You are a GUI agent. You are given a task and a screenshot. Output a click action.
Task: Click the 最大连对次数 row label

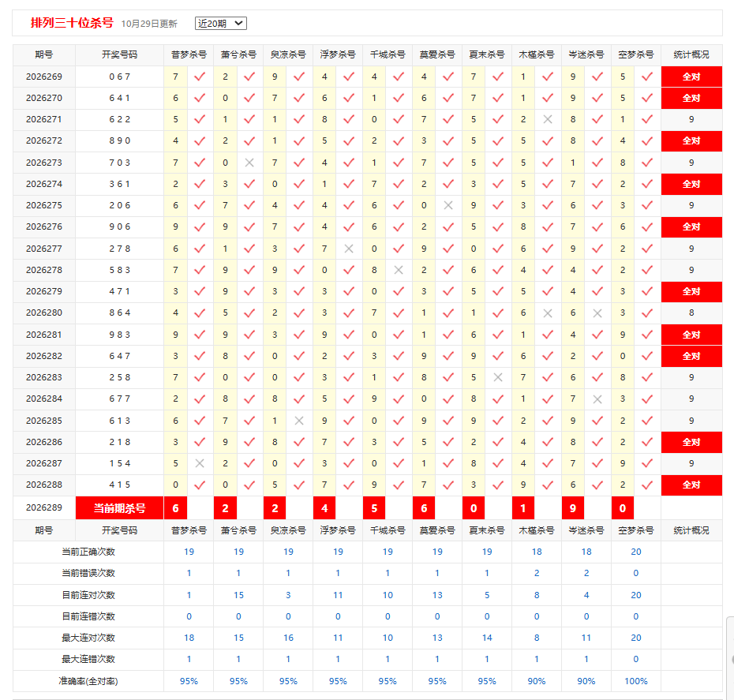88,638
